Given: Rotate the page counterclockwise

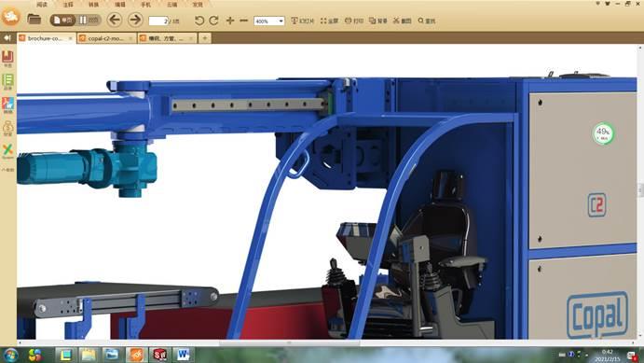Looking at the screenshot, I should [199, 21].
